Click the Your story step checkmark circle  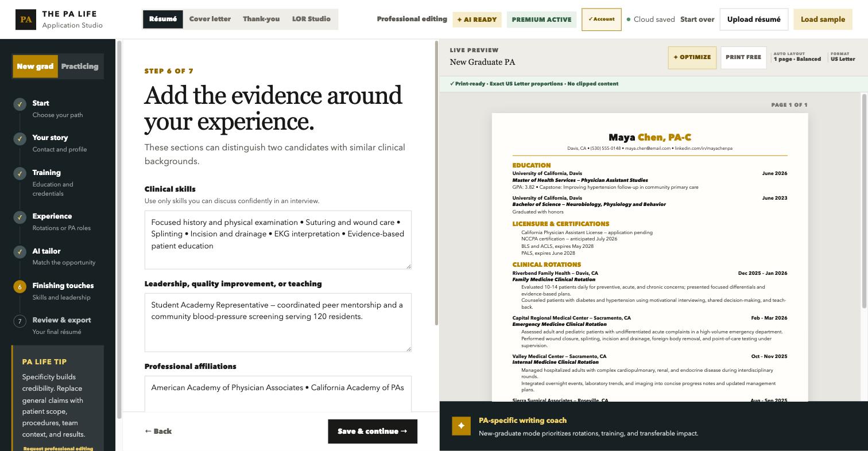20,139
